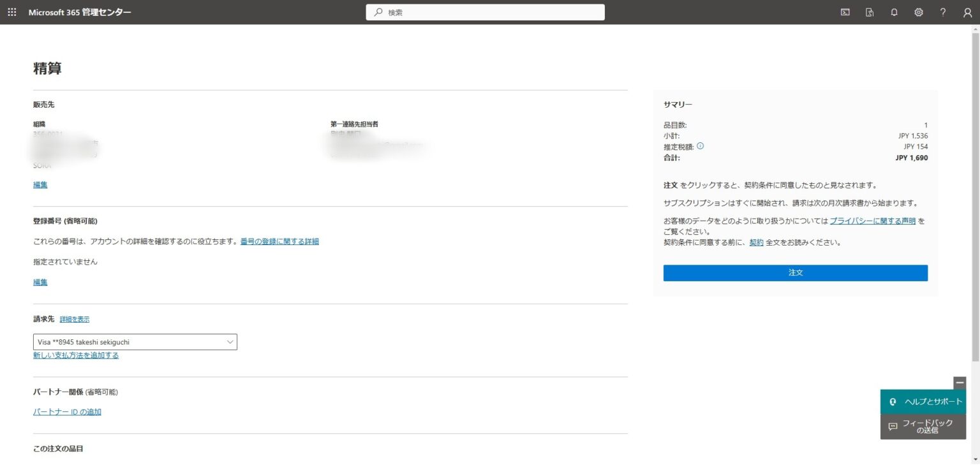Click 詳細を表示 next to 請求先

(75, 319)
